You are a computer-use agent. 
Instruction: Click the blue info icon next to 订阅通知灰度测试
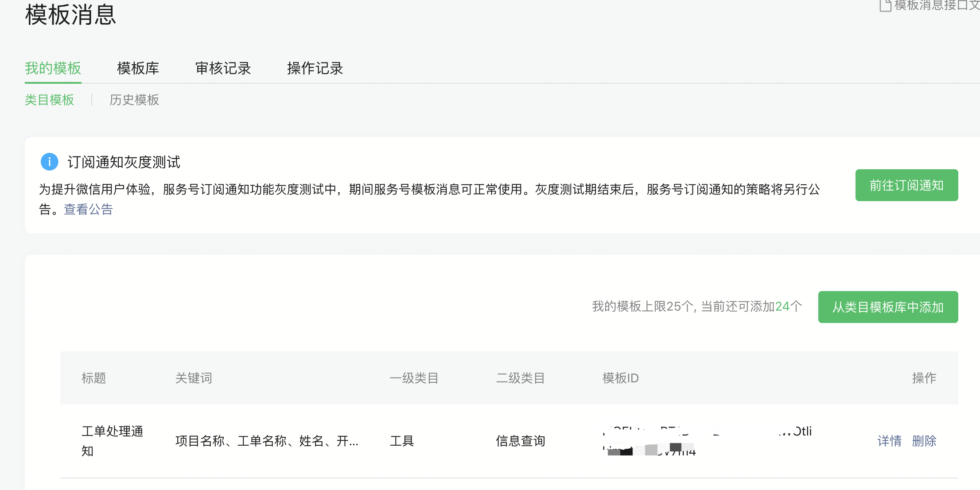point(49,162)
